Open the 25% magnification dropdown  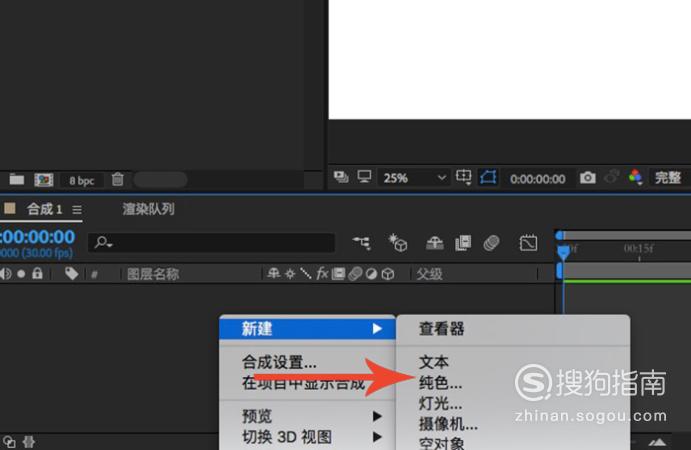[x=414, y=178]
